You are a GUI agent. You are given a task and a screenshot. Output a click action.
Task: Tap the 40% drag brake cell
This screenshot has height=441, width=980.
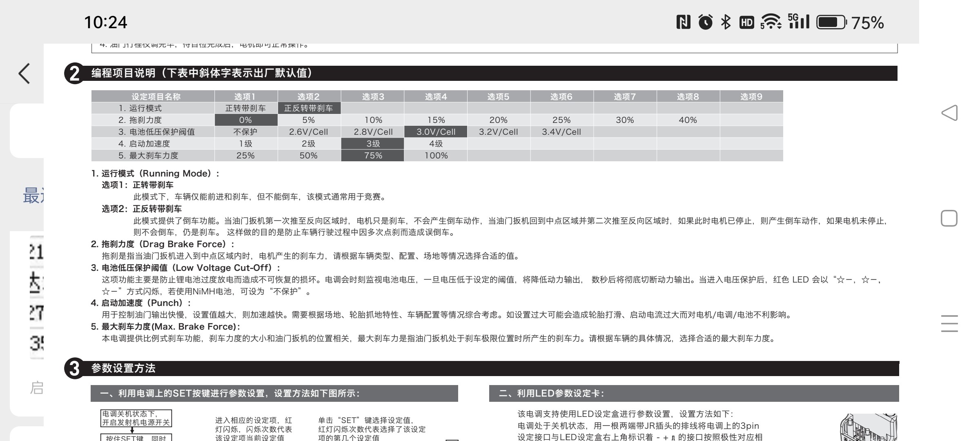point(688,120)
